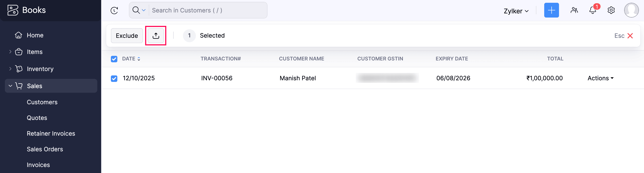The image size is (644, 173).
Task: Click the blue quick create plus button
Action: coord(551,10)
